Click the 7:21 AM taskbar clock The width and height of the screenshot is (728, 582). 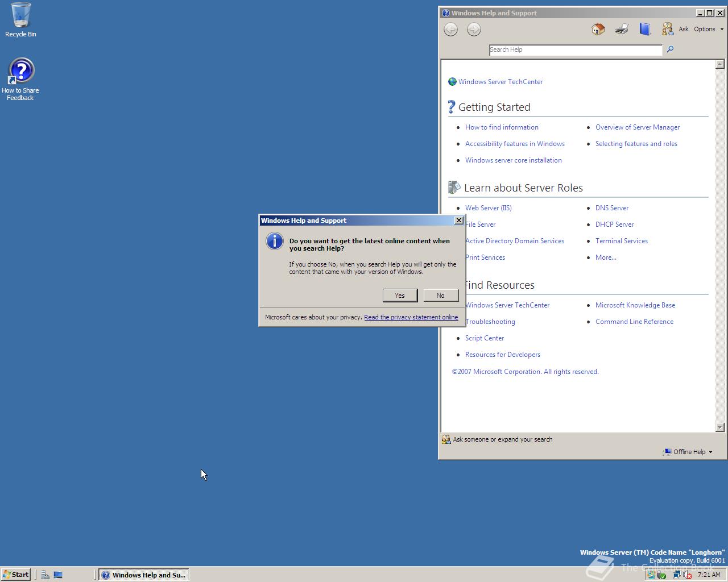709,575
